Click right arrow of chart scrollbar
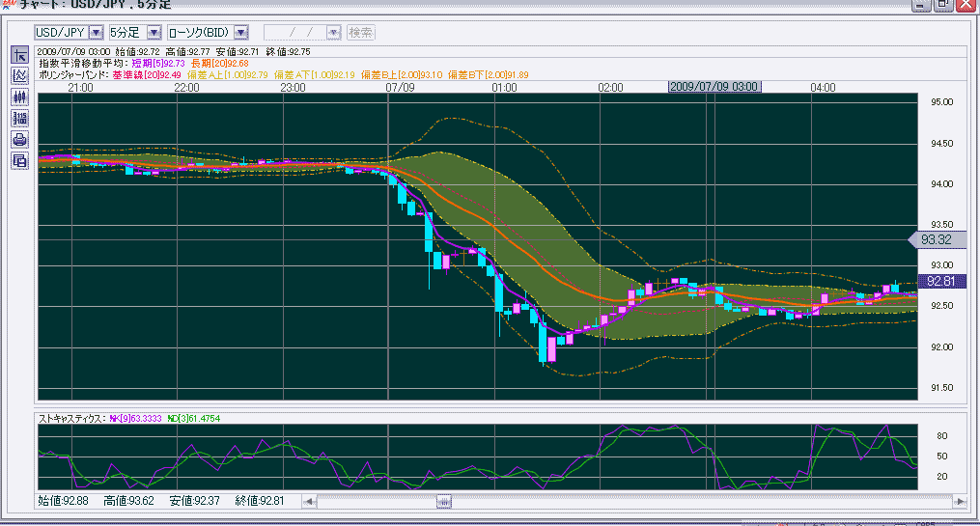This screenshot has width=980, height=526. pyautogui.click(x=959, y=501)
